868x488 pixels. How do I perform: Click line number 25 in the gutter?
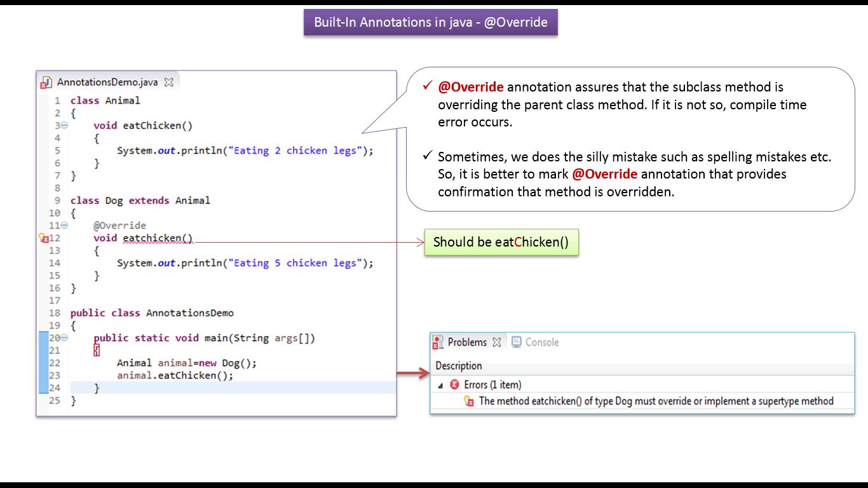pos(55,401)
